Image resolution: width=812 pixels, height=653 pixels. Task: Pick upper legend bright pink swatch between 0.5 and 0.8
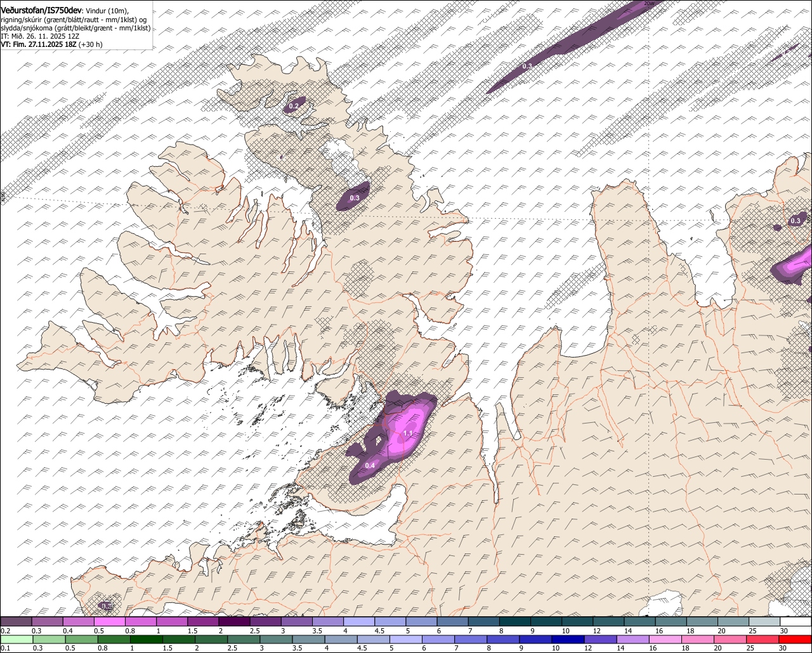pyautogui.click(x=109, y=621)
